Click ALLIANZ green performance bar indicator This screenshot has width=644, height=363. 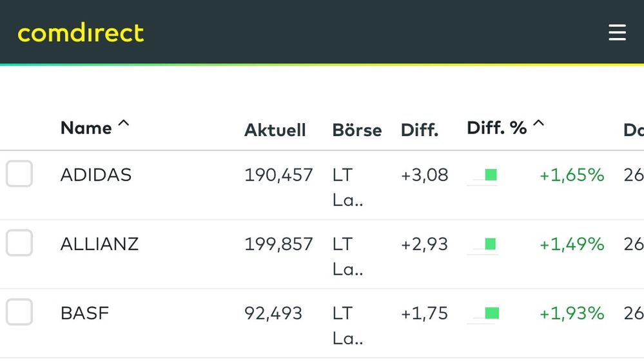tap(490, 244)
